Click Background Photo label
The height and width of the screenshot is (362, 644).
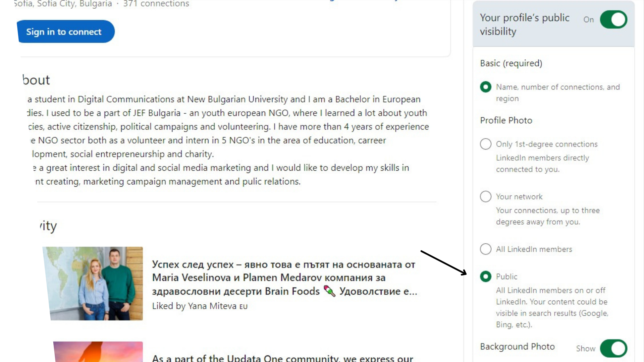(x=517, y=347)
